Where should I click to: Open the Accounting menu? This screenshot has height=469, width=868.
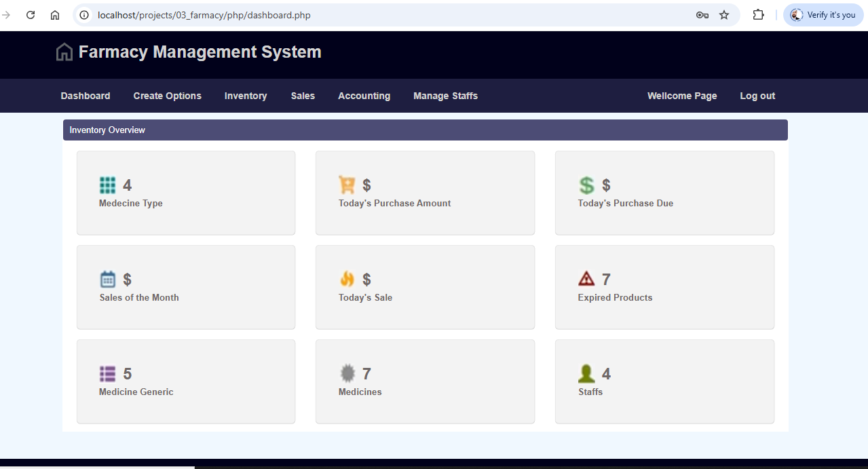(x=364, y=96)
